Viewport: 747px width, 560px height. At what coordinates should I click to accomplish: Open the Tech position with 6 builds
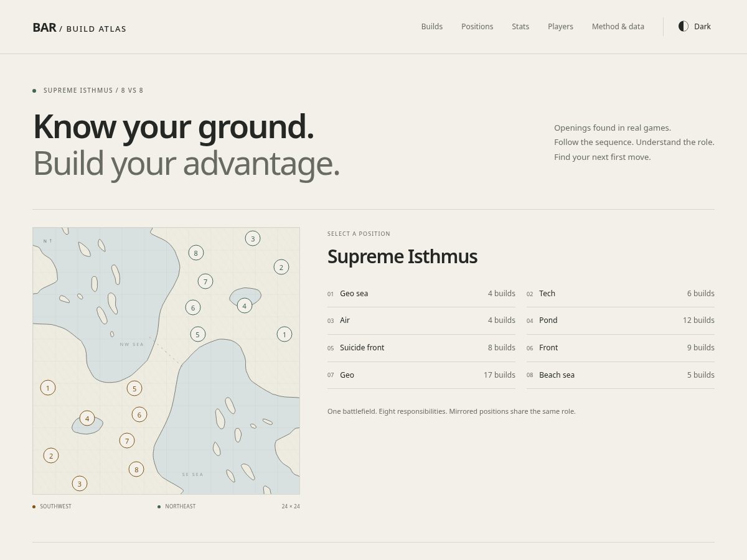(x=621, y=294)
